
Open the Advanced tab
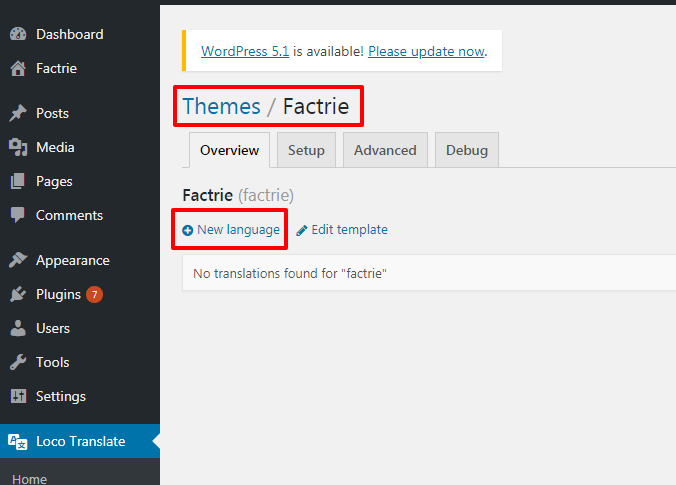[385, 150]
